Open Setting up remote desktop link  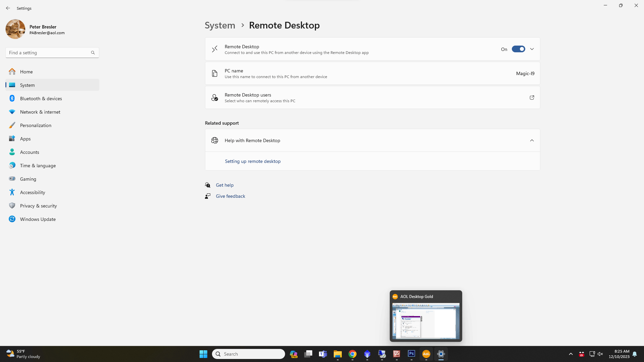click(253, 161)
